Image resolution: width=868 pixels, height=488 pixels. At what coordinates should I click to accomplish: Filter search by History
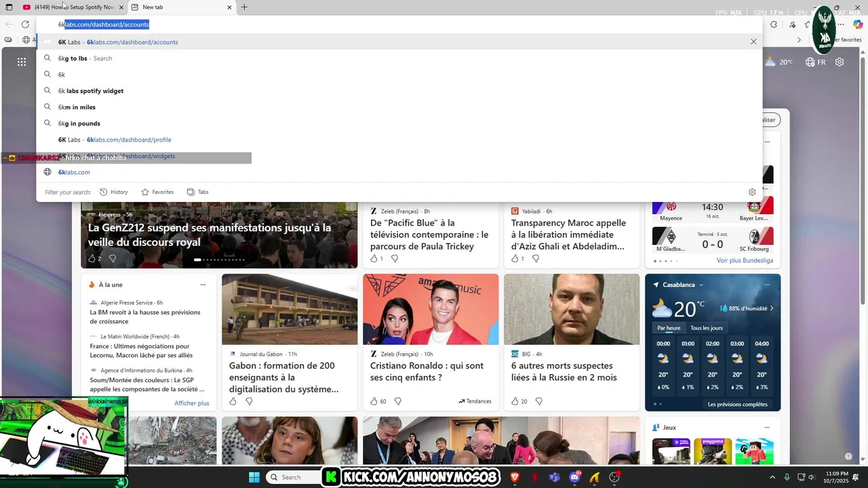(114, 192)
